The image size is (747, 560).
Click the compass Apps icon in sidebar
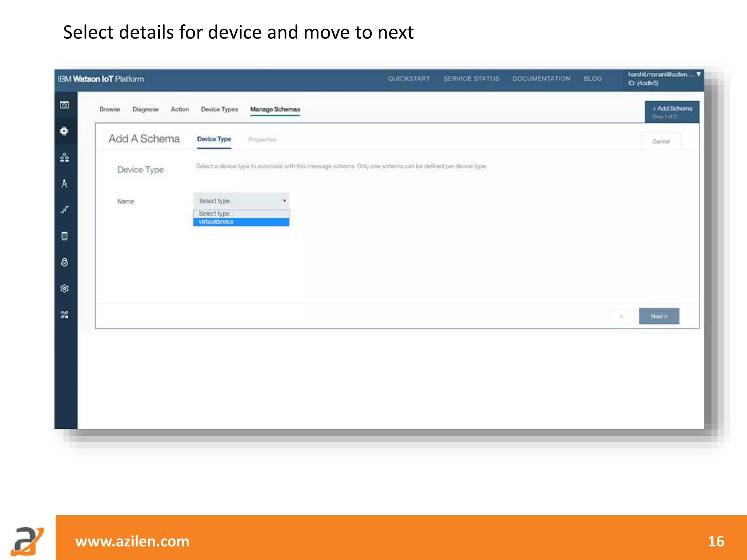point(65,183)
